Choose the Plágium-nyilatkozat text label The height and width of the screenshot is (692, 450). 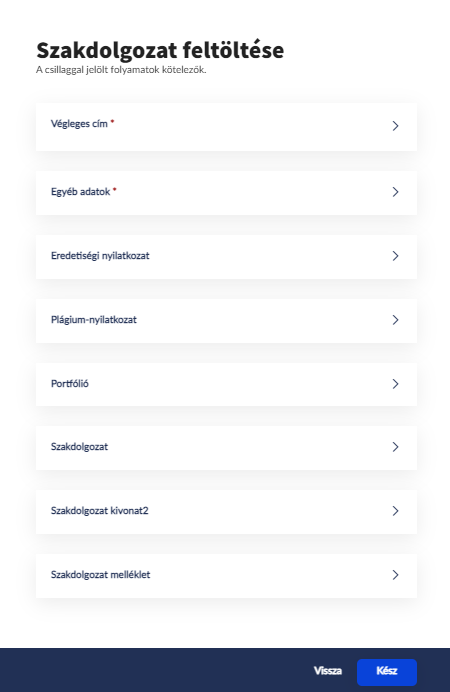(x=94, y=320)
